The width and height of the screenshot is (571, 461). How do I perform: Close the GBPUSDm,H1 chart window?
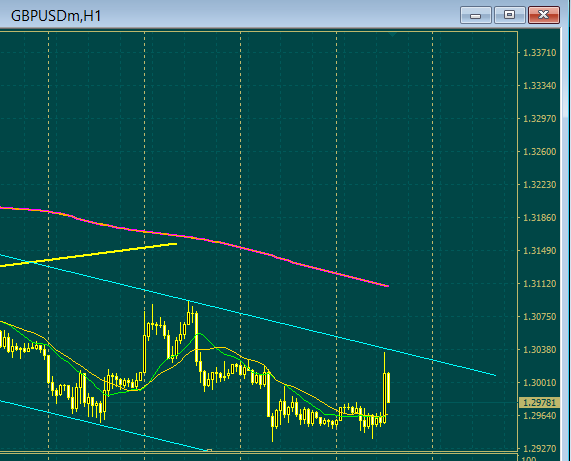coord(544,15)
